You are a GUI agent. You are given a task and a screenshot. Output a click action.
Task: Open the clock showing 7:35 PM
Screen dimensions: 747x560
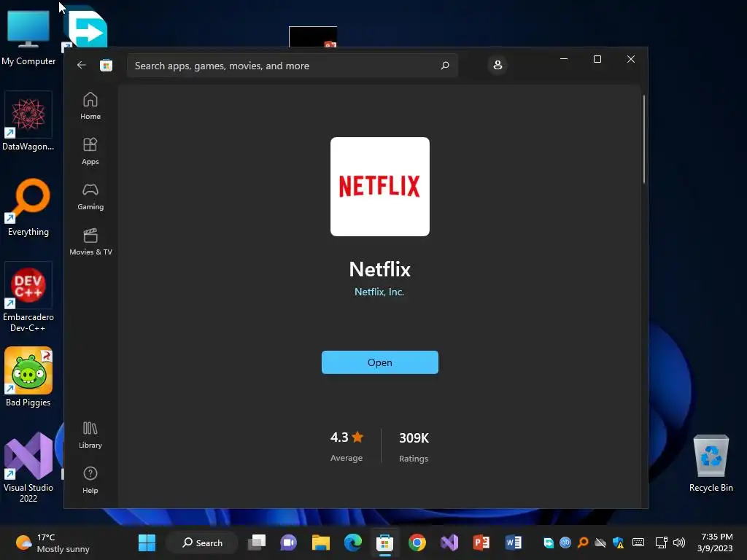point(715,542)
